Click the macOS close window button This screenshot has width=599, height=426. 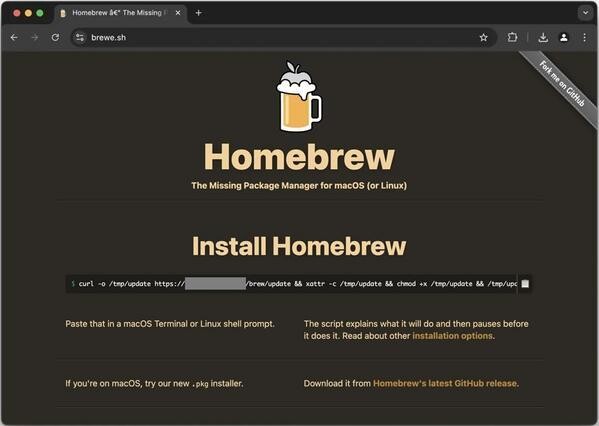coord(17,13)
